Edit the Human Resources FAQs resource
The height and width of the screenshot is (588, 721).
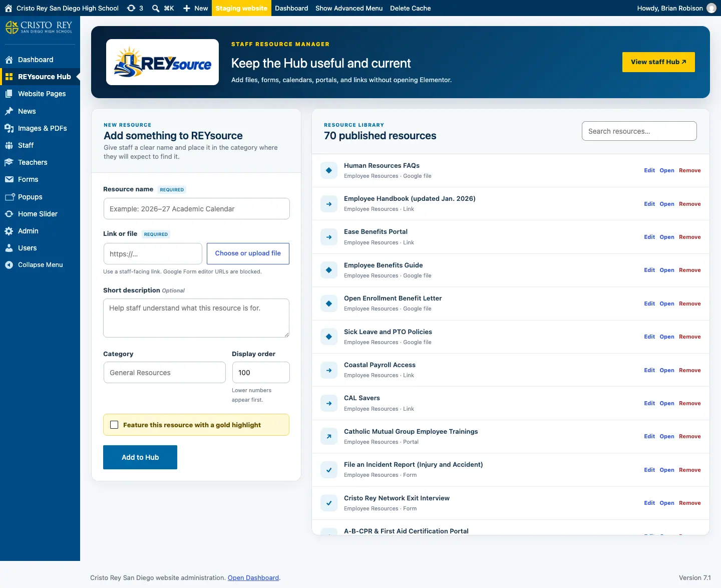tap(649, 170)
